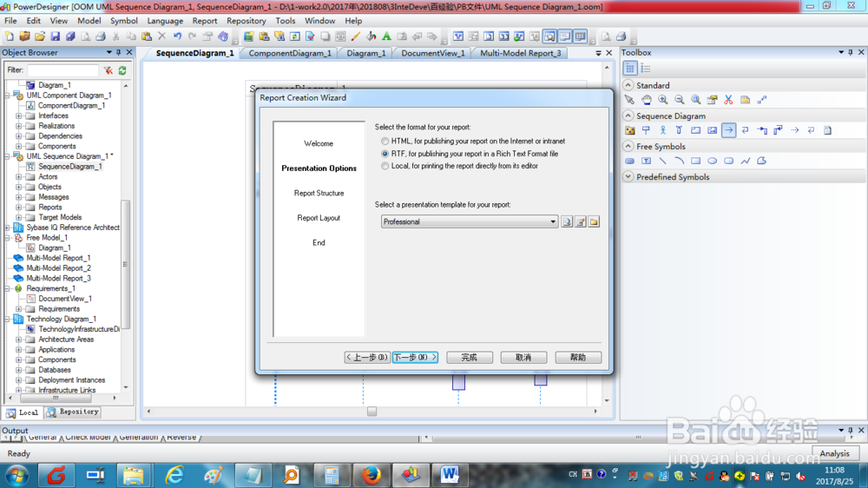Click the green A text format icon

pyautogui.click(x=386, y=36)
